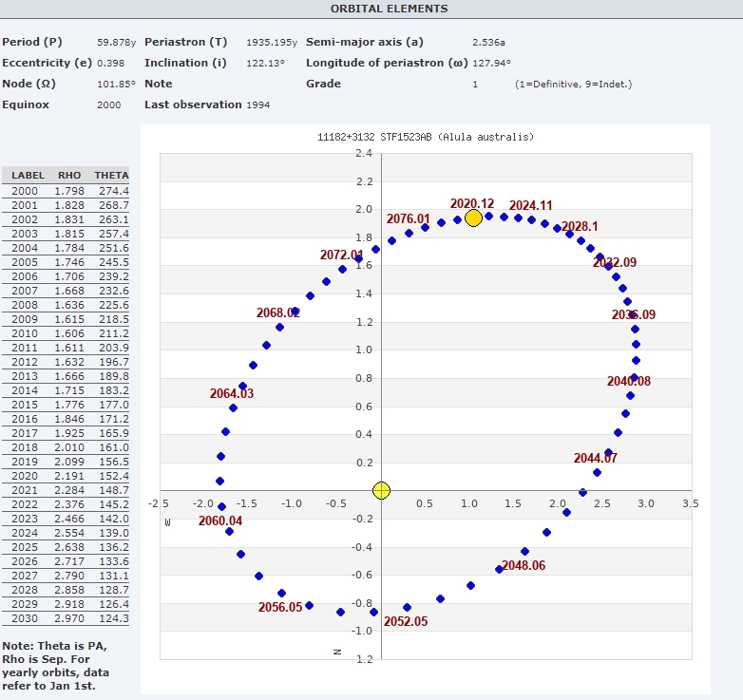Select the 2000 row in the table
Screen dimensions: 743x700
pos(67,191)
